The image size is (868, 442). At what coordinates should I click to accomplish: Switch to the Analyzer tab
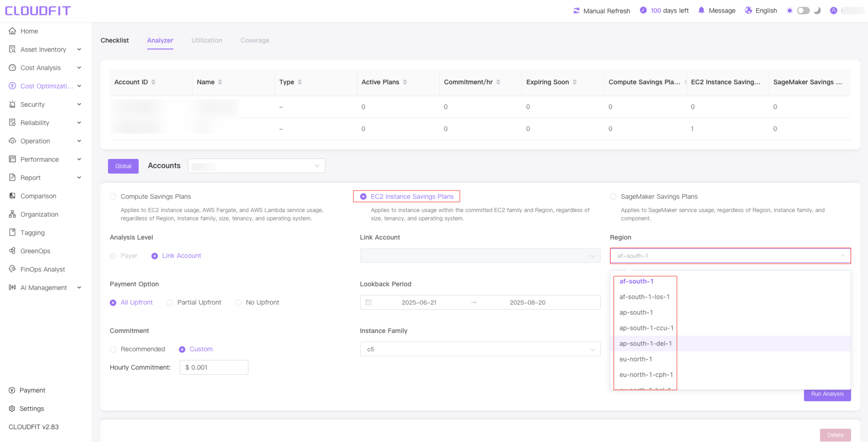pyautogui.click(x=160, y=40)
